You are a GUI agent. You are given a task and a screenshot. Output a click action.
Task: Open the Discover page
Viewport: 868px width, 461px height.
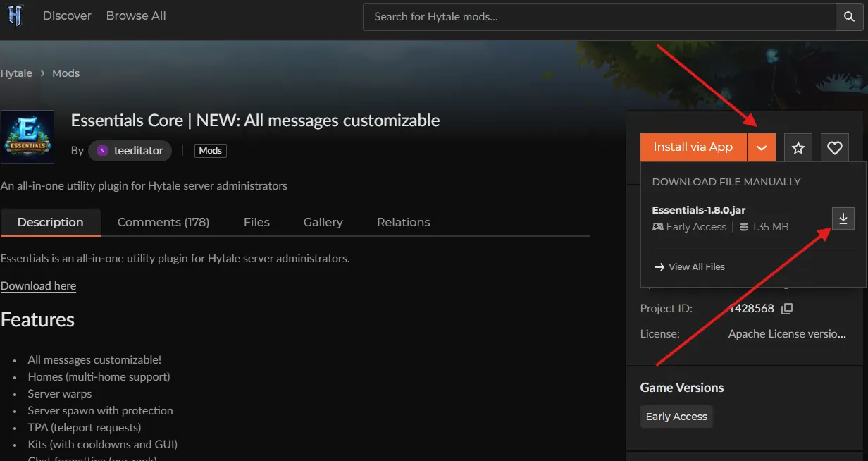pos(67,16)
